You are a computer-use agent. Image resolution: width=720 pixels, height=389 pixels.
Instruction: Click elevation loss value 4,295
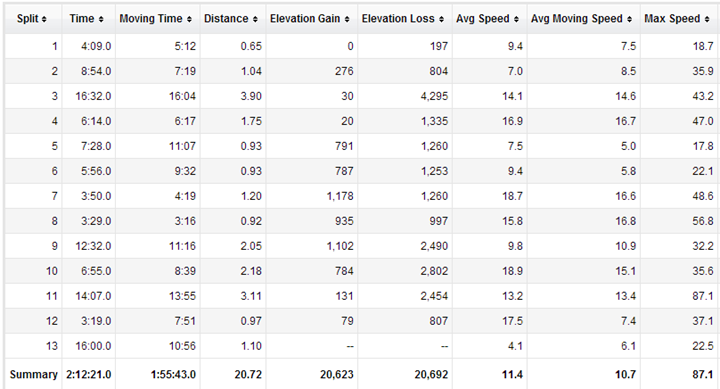(x=434, y=96)
